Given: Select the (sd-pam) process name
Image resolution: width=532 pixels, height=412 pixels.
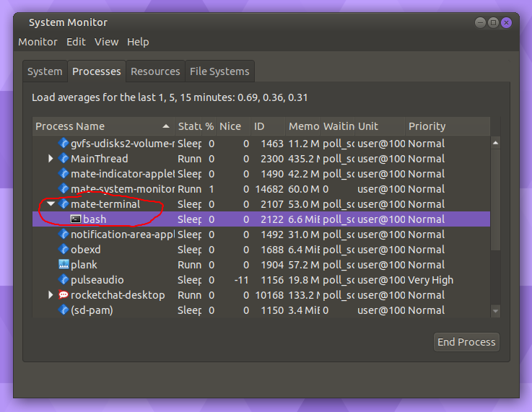Looking at the screenshot, I should (92, 310).
